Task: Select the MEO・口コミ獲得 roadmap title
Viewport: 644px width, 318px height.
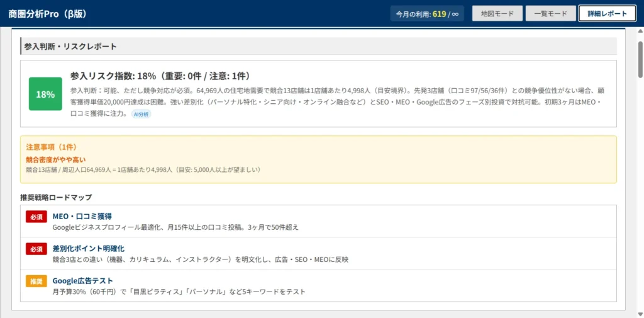Action: tap(82, 216)
